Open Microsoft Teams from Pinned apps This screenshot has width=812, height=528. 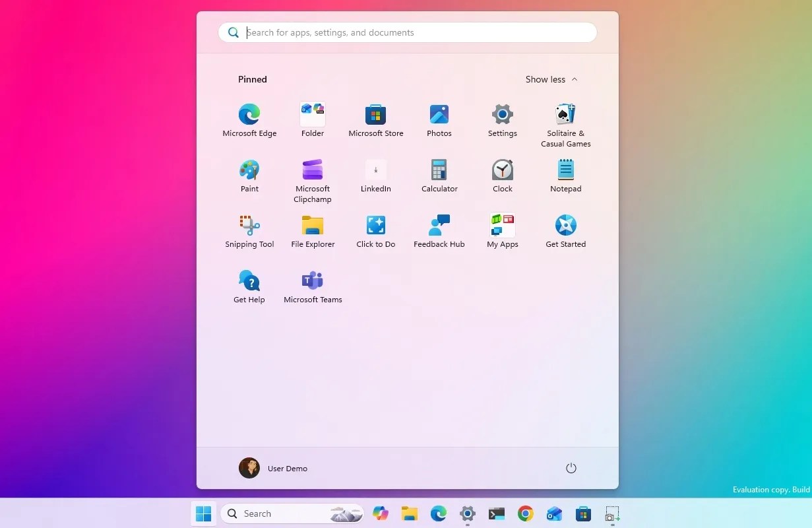pos(313,286)
